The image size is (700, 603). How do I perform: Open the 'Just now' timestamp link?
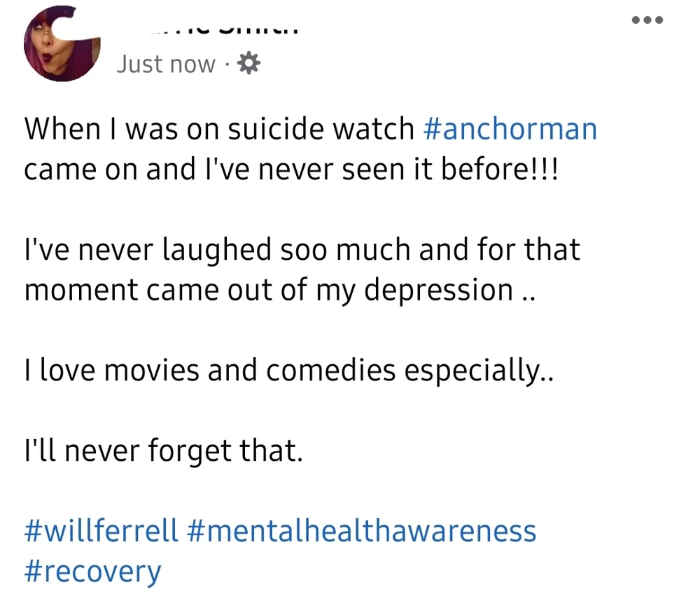[x=166, y=64]
